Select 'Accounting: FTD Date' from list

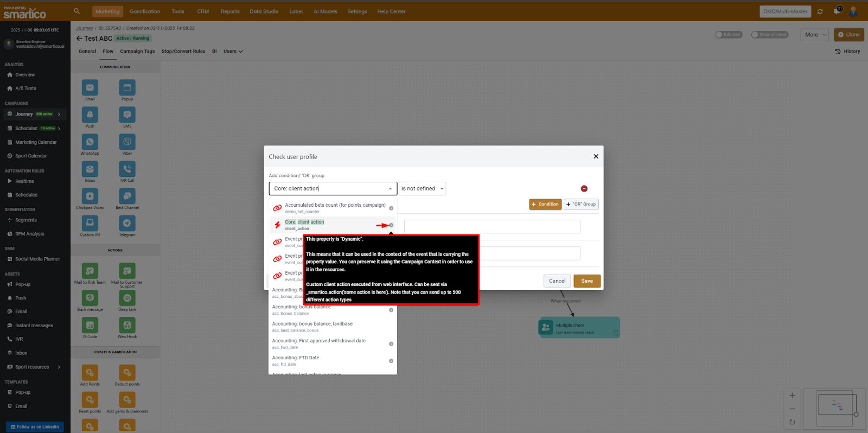(296, 358)
